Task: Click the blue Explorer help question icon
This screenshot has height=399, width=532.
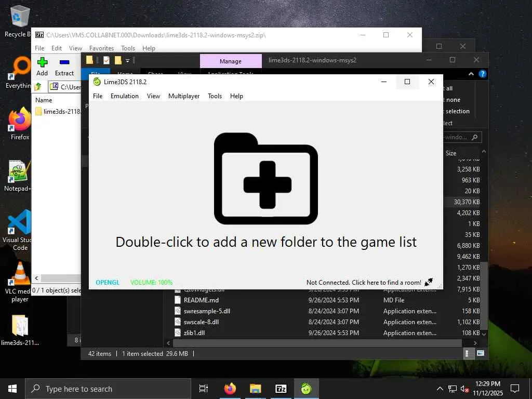Action: pyautogui.click(x=482, y=74)
